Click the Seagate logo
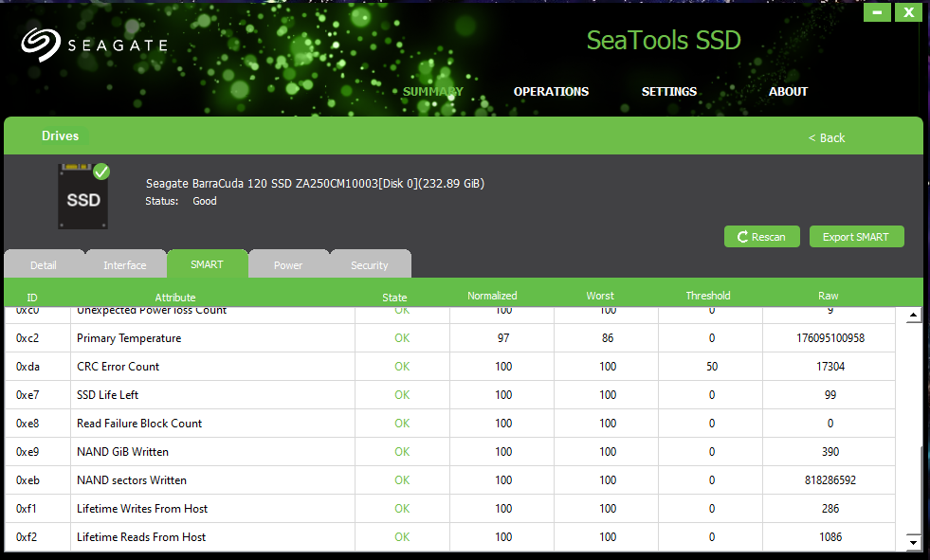 click(x=94, y=45)
